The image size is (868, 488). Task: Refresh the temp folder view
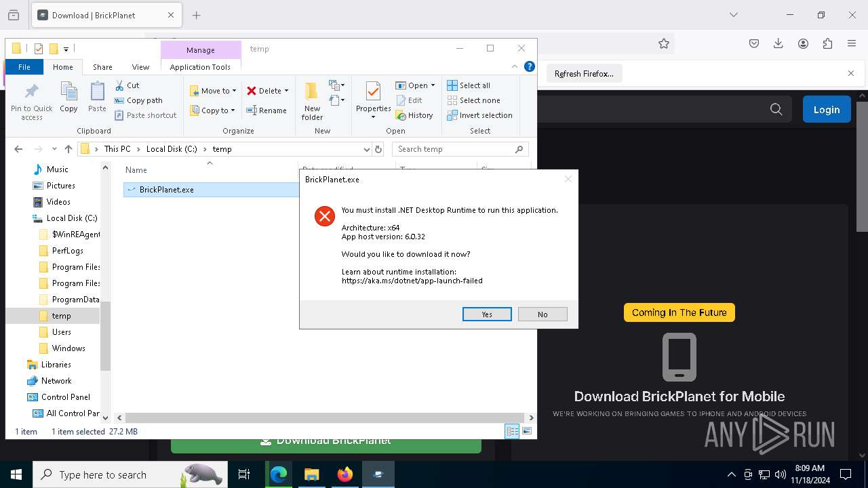tap(378, 149)
